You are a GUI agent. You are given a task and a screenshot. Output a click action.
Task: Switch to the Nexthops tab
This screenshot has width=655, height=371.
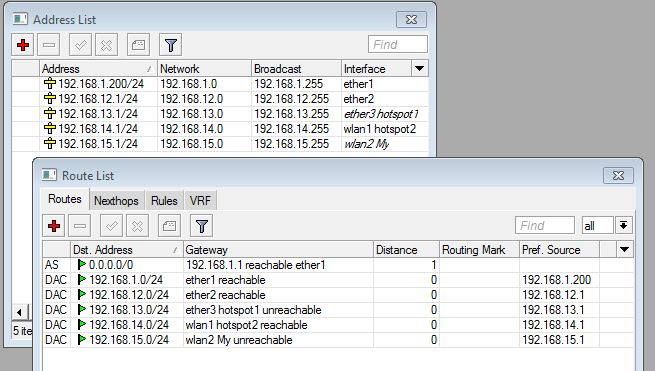117,201
